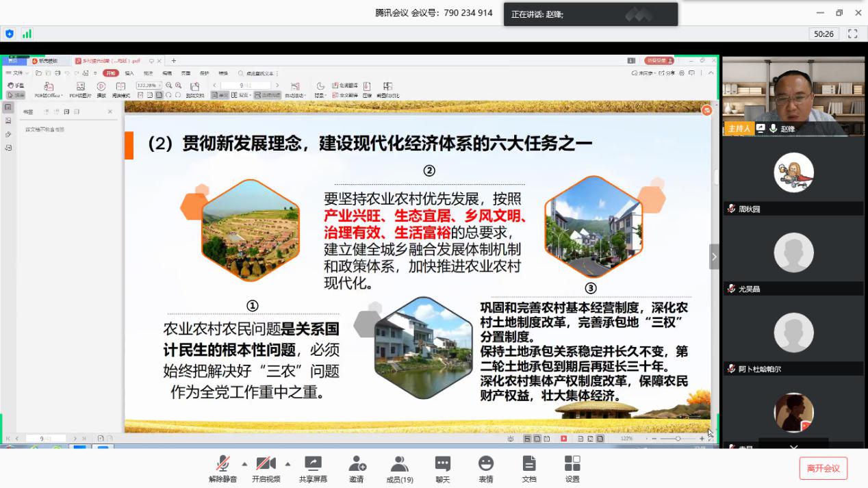This screenshot has height=488, width=868.
Task: Click the share 分享 button in PDF reader
Action: pos(667,73)
